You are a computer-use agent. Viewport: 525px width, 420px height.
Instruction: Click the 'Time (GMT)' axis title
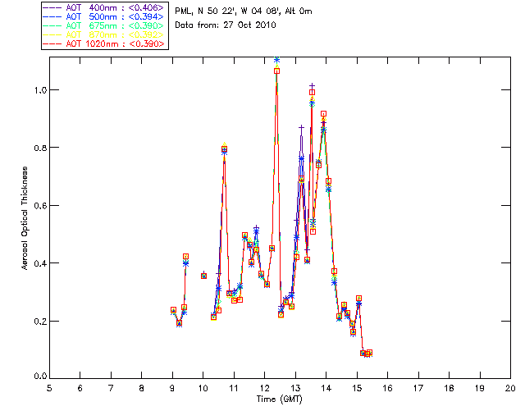[279, 399]
